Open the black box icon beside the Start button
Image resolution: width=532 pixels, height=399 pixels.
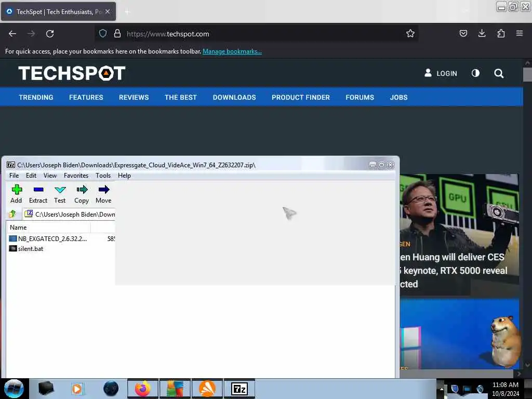click(46, 389)
